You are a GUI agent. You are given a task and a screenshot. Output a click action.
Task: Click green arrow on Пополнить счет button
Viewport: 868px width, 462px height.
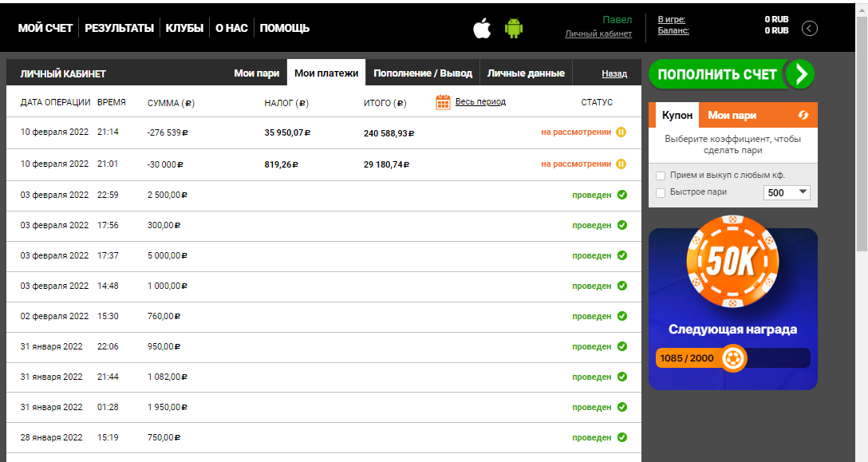click(x=800, y=74)
